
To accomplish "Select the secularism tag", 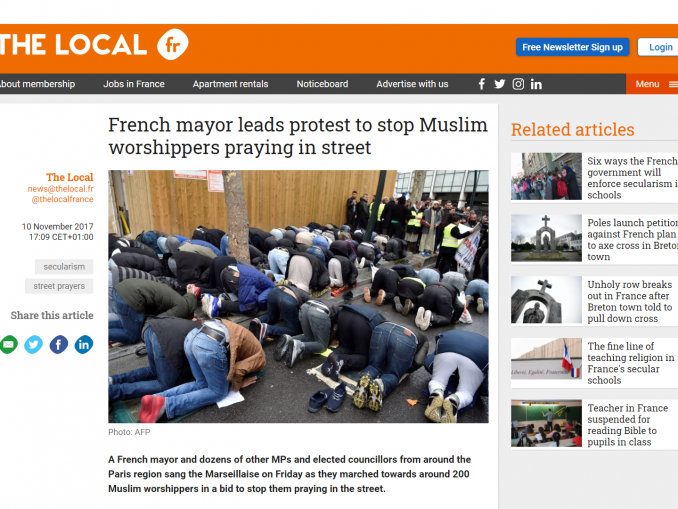I will click(x=64, y=267).
